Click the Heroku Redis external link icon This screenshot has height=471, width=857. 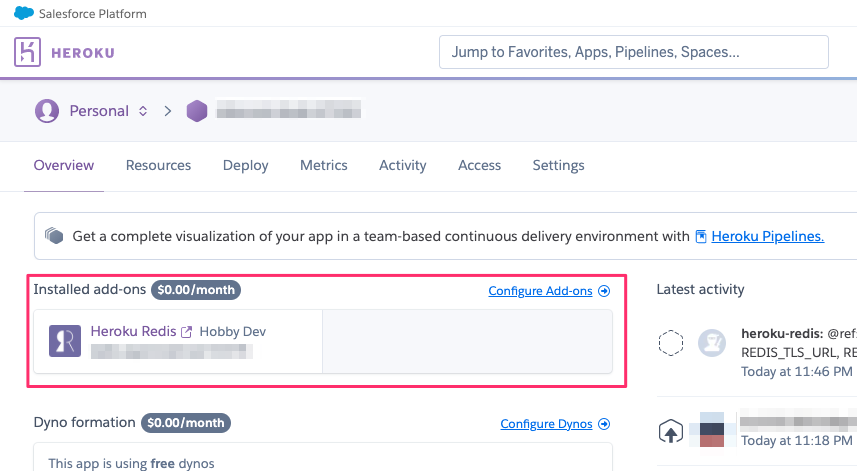(x=186, y=332)
